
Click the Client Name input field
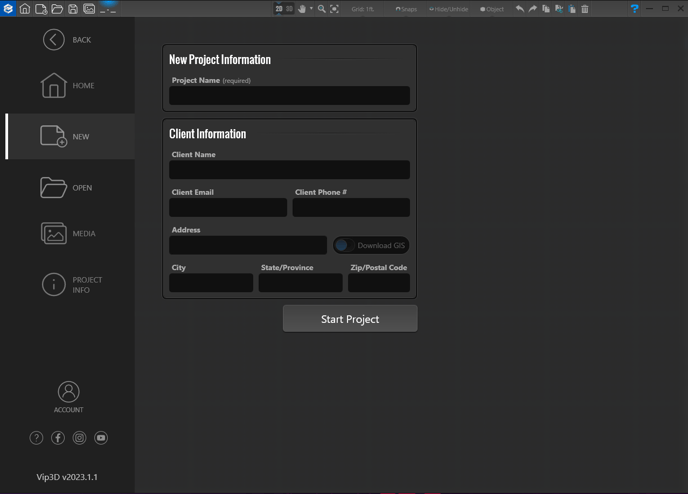(290, 169)
